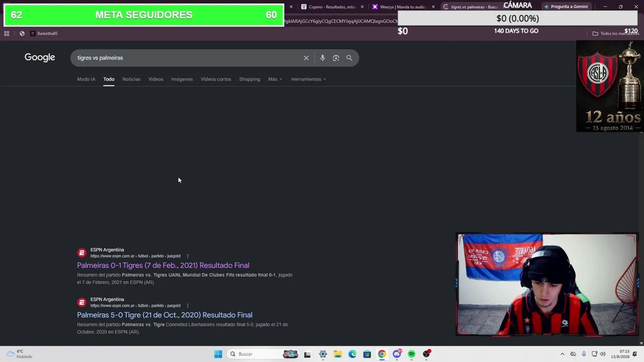
Task: Open Spotify from the taskbar
Action: (x=412, y=354)
